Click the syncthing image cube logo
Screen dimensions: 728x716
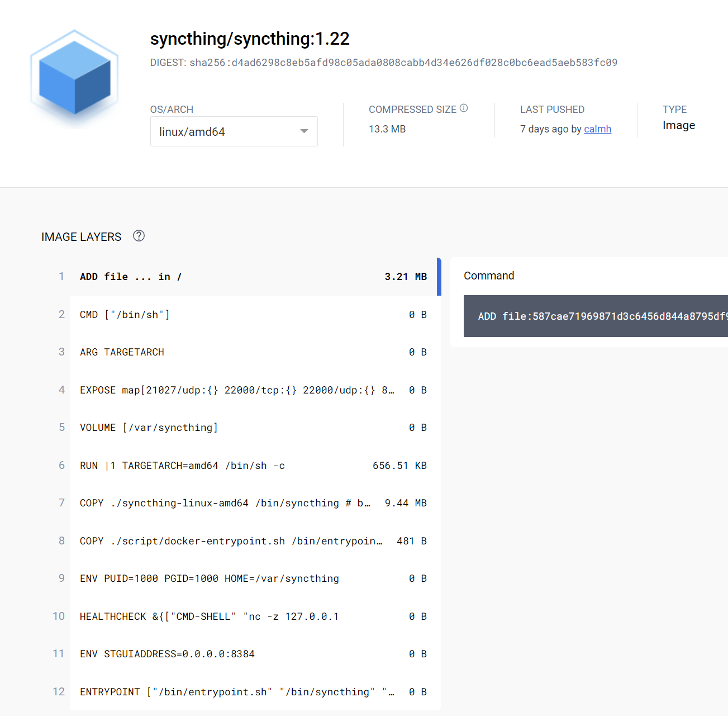pos(74,78)
